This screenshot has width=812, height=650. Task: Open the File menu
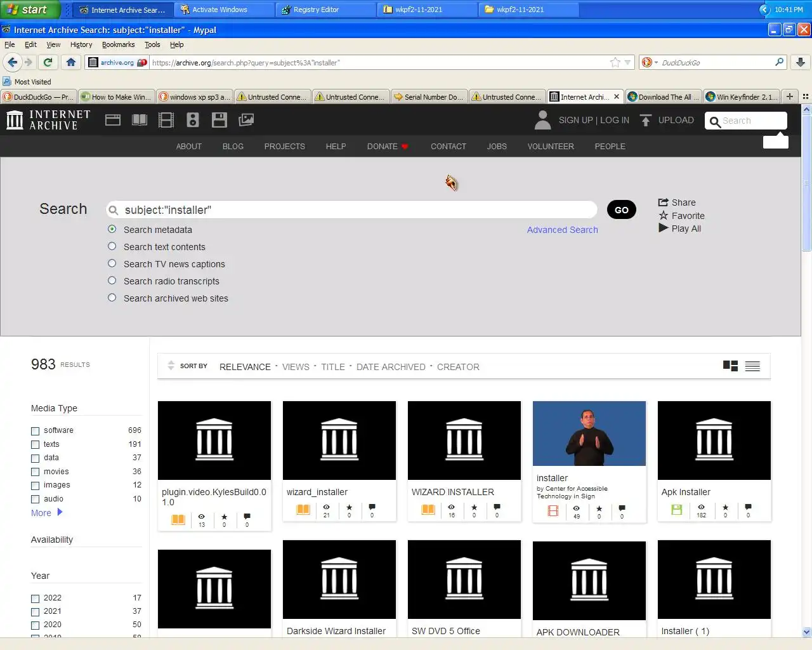(10, 44)
